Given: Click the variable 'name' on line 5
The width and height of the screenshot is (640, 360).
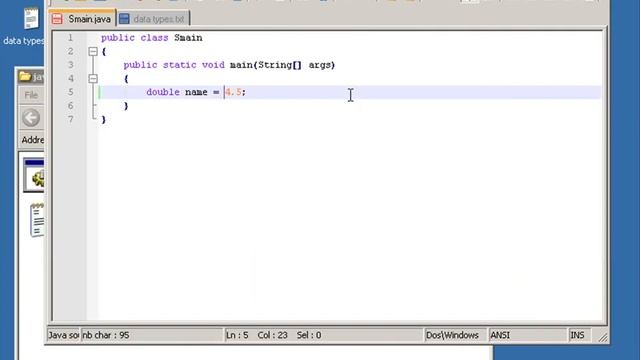Looking at the screenshot, I should coord(196,92).
